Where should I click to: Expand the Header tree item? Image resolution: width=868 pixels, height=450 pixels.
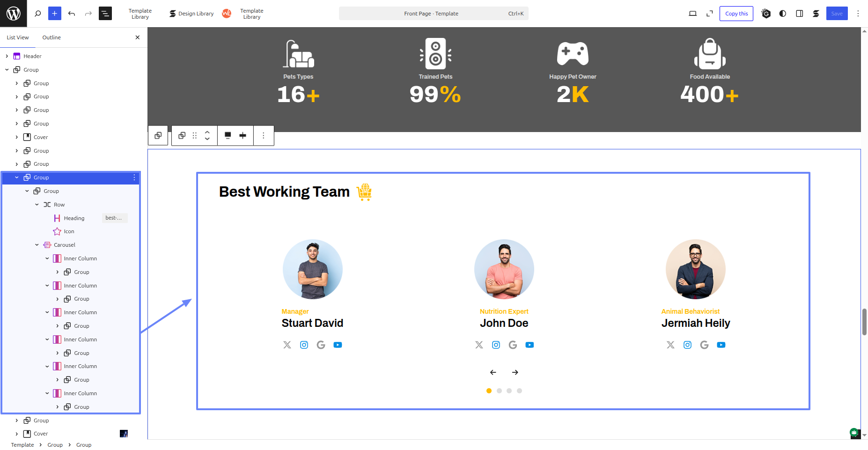(7, 56)
